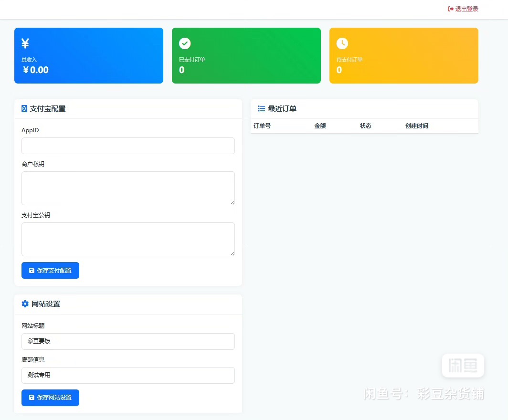Click the 金额 column header
508x420 pixels.
(320, 126)
